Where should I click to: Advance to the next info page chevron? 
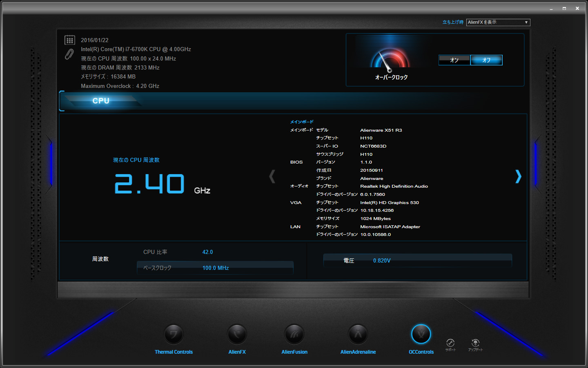518,177
